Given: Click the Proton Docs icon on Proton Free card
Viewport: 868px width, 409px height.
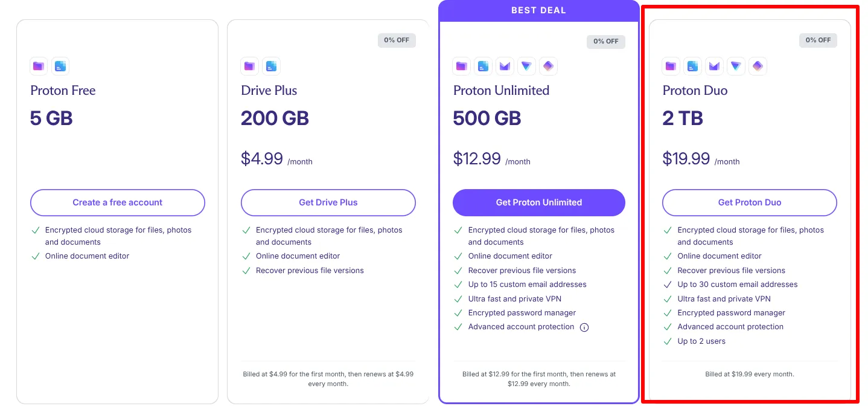Looking at the screenshot, I should click(60, 66).
